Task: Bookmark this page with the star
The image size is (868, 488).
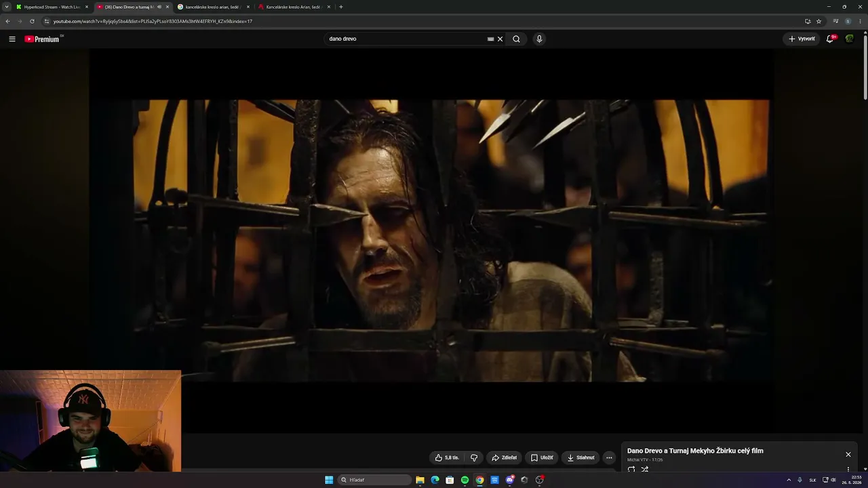Action: (819, 21)
